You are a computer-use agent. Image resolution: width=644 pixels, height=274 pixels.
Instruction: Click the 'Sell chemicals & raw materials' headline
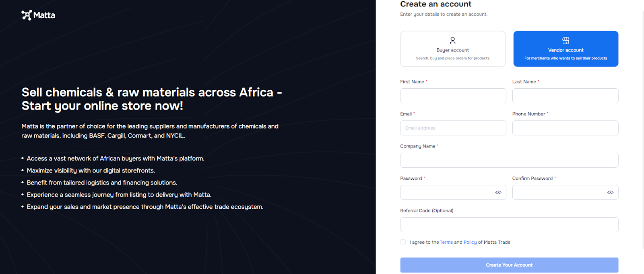click(x=152, y=99)
